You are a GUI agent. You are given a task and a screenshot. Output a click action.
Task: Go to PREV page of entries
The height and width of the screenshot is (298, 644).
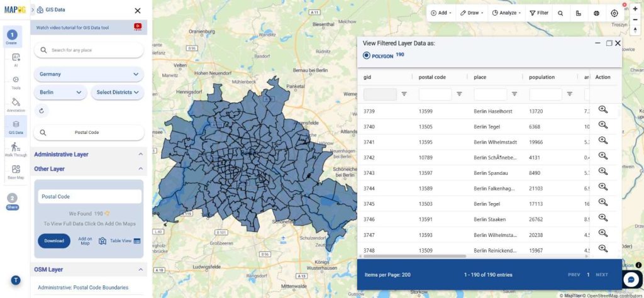point(574,275)
